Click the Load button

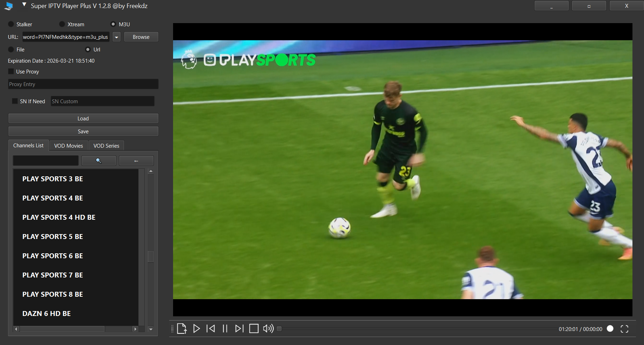tap(83, 119)
